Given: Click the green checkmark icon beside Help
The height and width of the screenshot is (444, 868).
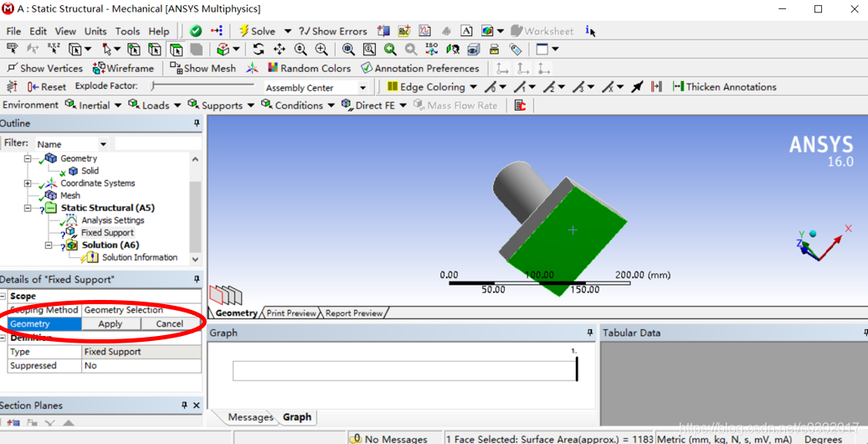Looking at the screenshot, I should coord(195,31).
